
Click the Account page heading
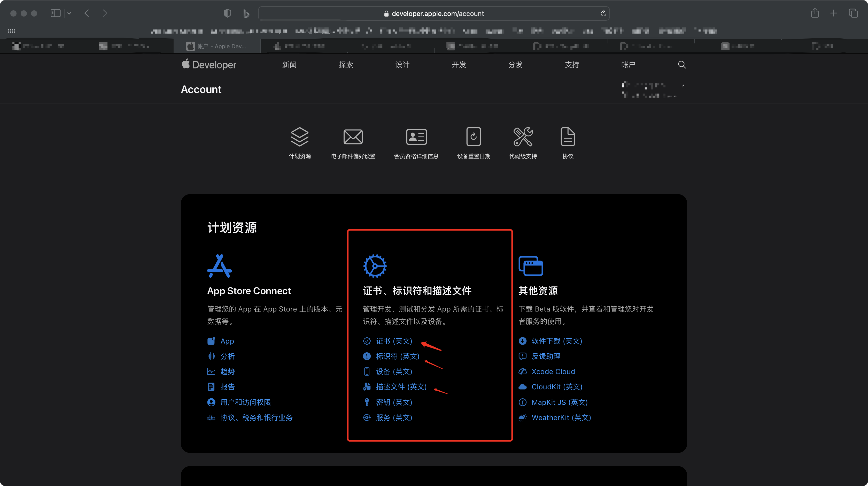(201, 89)
